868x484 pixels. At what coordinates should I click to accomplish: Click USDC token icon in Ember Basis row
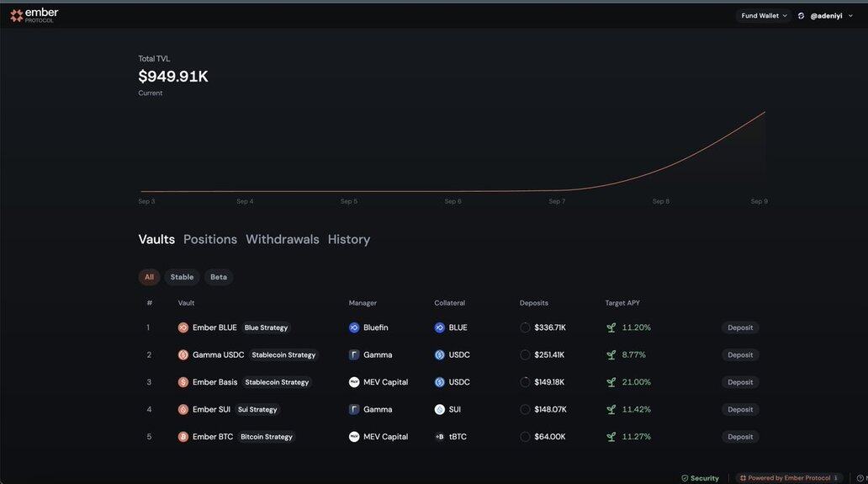click(440, 382)
